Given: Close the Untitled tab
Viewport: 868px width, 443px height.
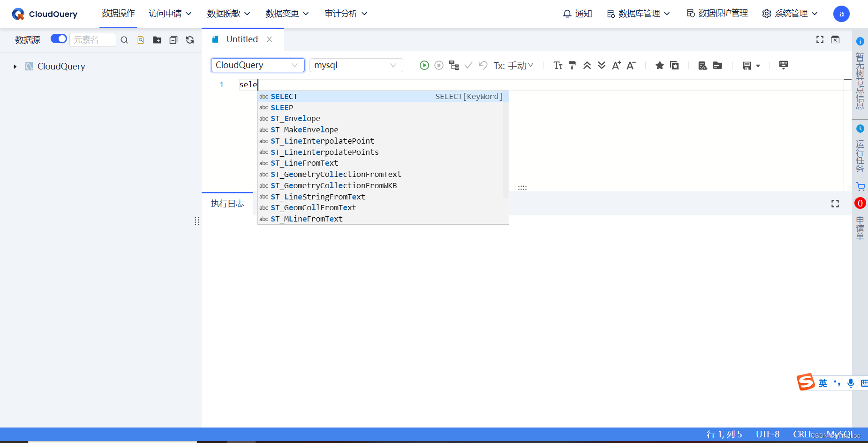Looking at the screenshot, I should tap(270, 39).
